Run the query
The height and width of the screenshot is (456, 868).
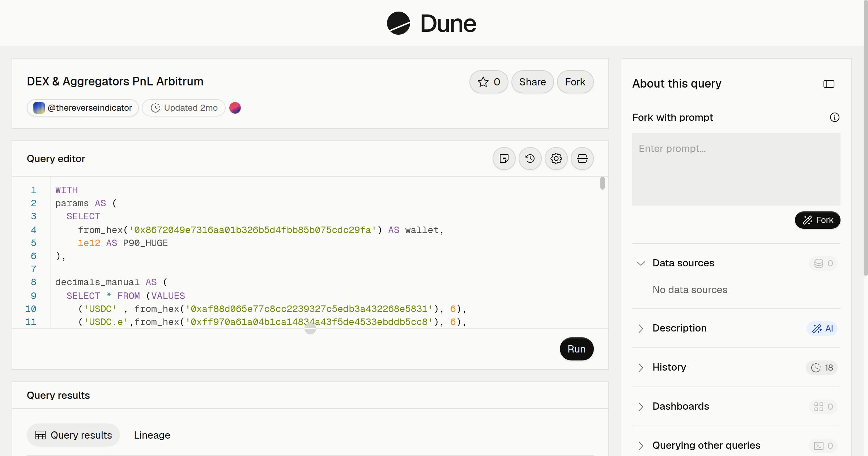[x=576, y=349]
